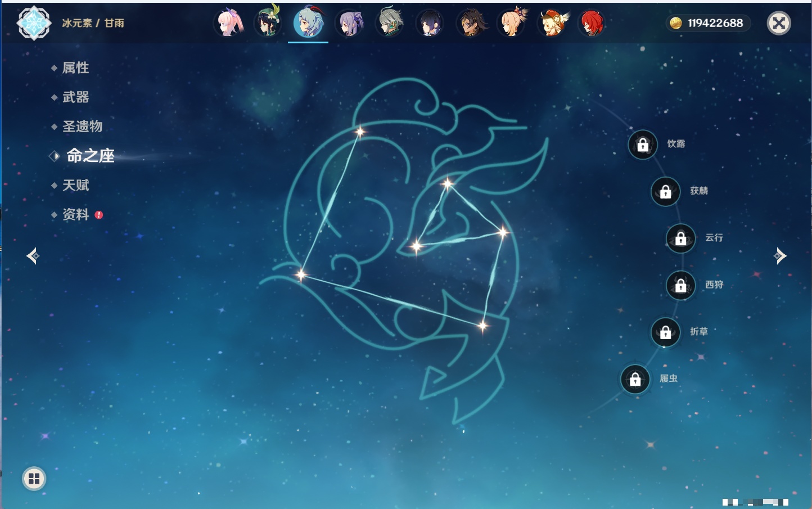Open the locked 云行 constellation node

pyautogui.click(x=681, y=238)
